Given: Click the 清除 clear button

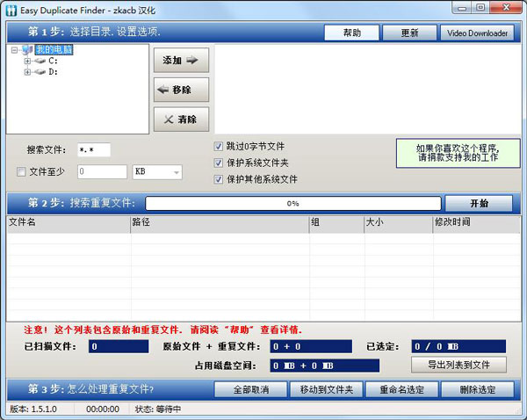Looking at the screenshot, I should [x=181, y=119].
